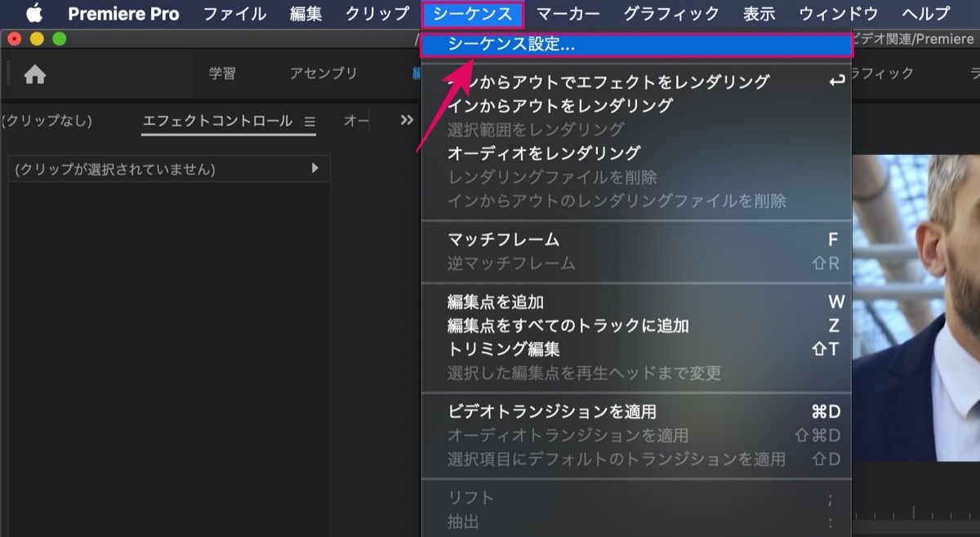Choose シーケンス設定... from the menu
The height and width of the screenshot is (537, 980).
(637, 45)
